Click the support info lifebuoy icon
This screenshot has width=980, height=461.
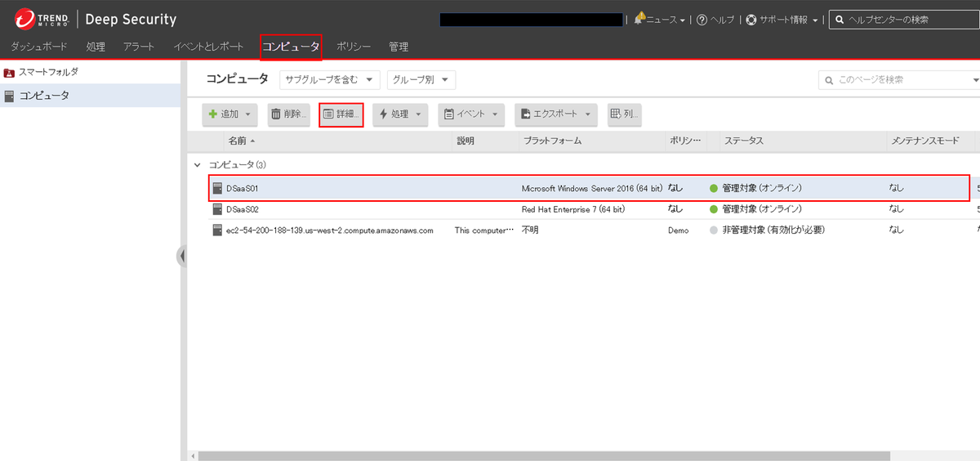tap(751, 20)
